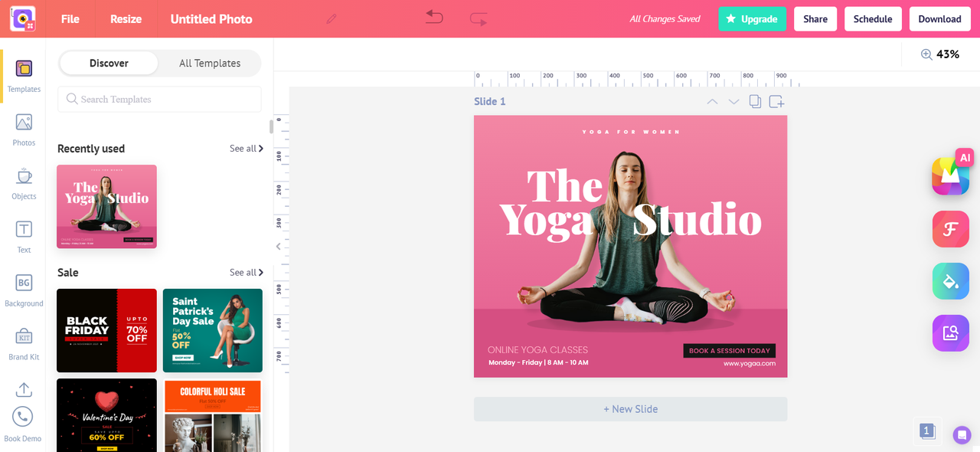Click the + New Slide button
The height and width of the screenshot is (452, 980).
630,409
